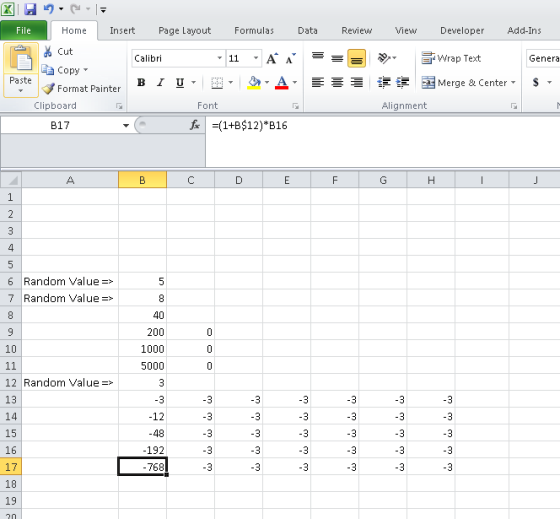Image resolution: width=560 pixels, height=519 pixels.
Task: Click the Increase Indent icon
Action: (x=402, y=83)
